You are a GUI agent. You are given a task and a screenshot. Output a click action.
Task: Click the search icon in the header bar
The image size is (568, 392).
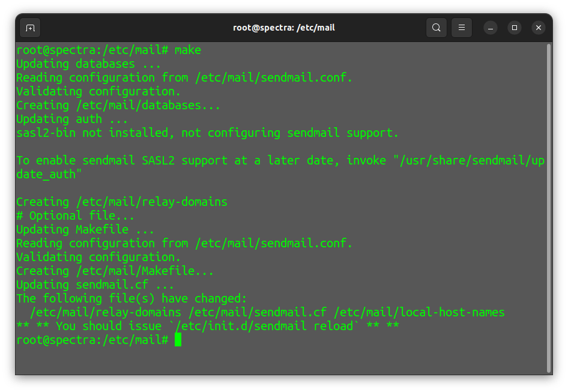coord(437,28)
